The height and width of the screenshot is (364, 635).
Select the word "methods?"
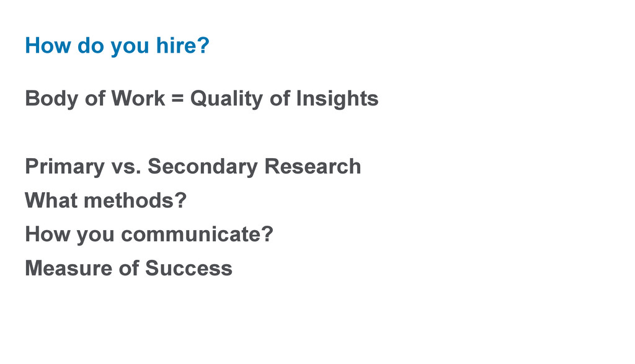click(x=135, y=200)
